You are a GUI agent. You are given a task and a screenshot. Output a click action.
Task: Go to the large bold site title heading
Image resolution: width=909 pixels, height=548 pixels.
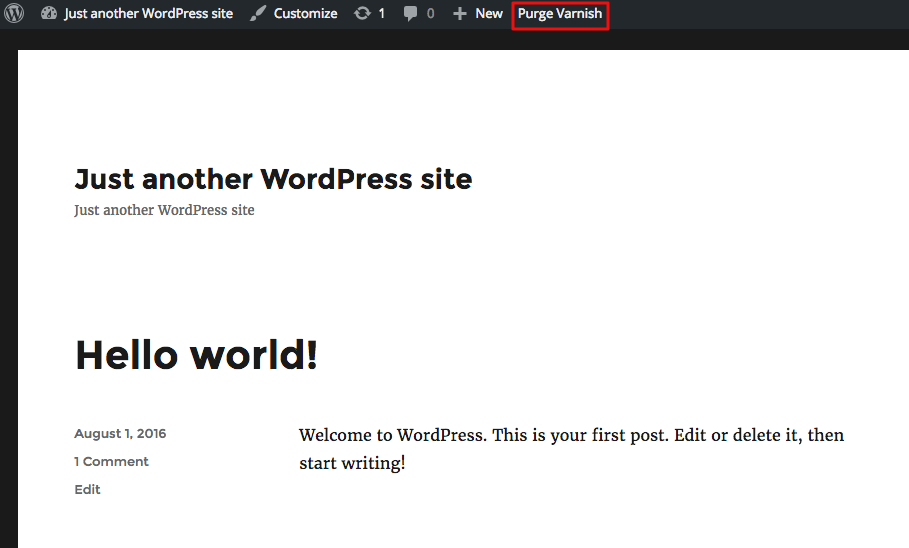[x=273, y=179]
